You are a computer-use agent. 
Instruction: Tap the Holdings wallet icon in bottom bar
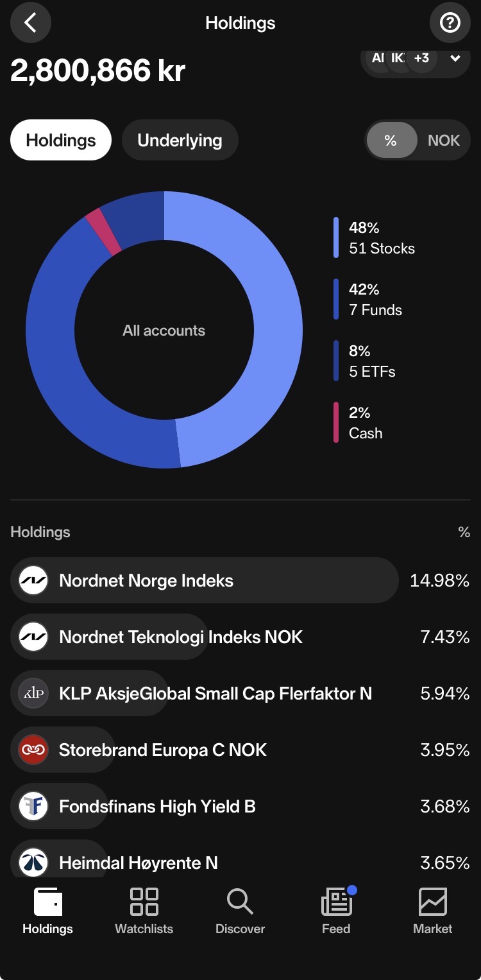[48, 902]
